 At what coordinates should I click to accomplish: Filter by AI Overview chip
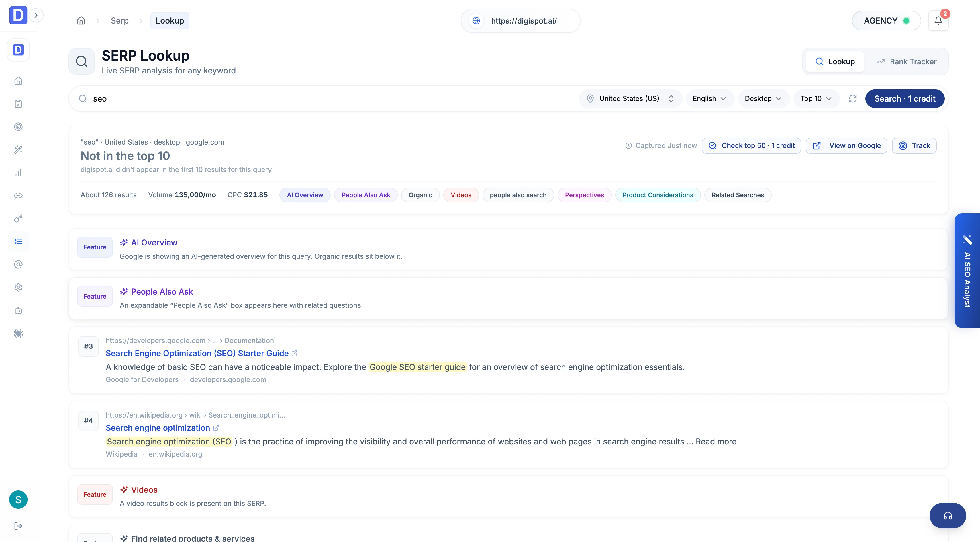[305, 195]
